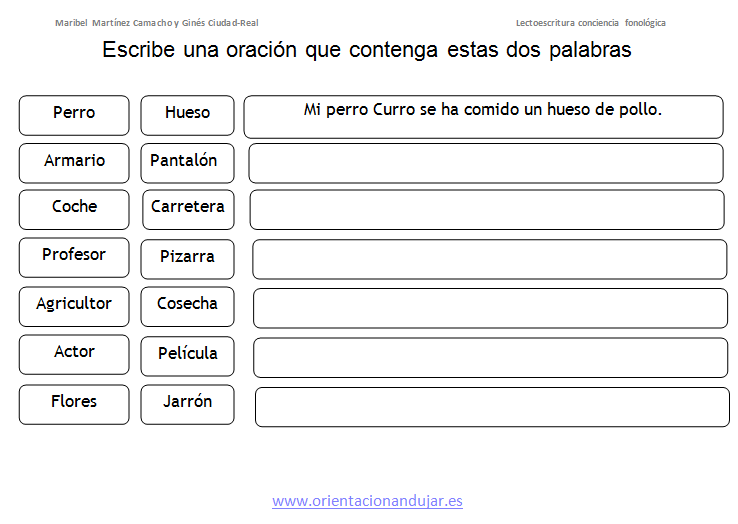Viewport: 738px width, 524px height.
Task: Click the example sentence about perro Curro
Action: (x=483, y=110)
